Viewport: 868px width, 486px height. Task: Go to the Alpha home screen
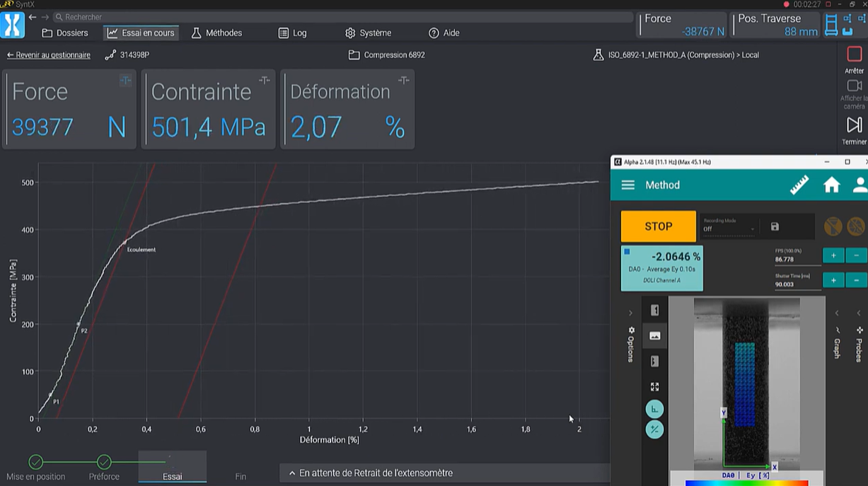(x=831, y=185)
